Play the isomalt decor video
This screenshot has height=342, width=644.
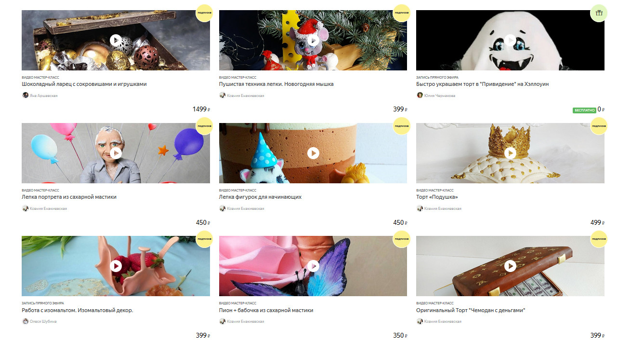[116, 266]
